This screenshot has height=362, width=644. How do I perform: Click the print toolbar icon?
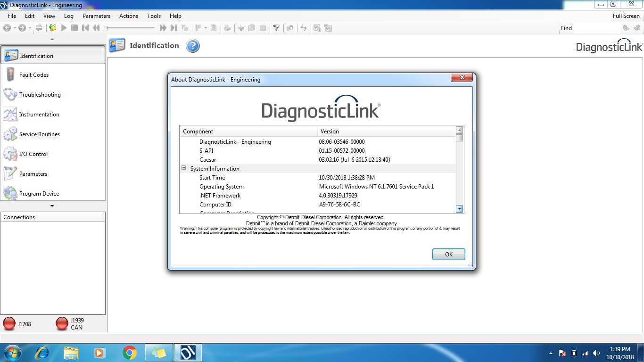(x=227, y=28)
